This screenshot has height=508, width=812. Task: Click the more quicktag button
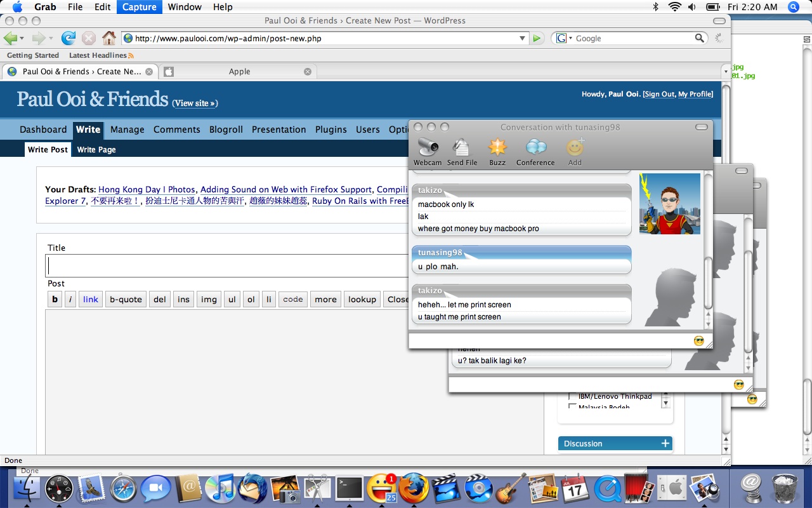click(325, 299)
